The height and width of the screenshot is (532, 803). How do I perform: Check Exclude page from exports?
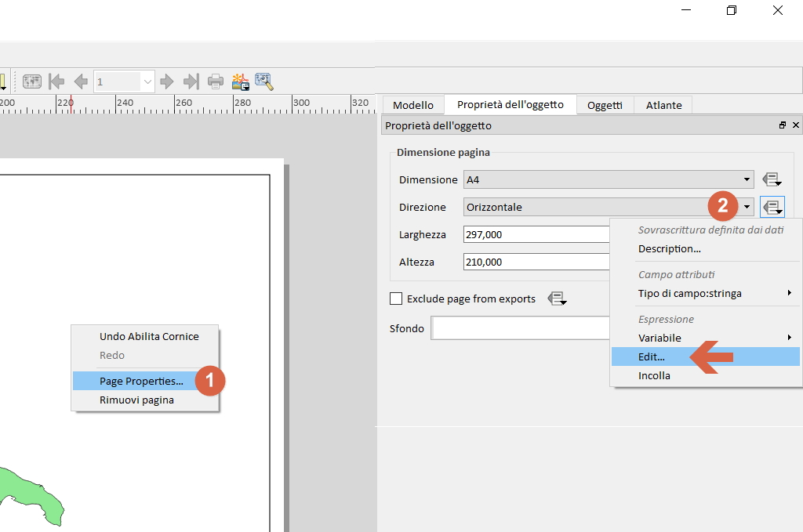396,299
